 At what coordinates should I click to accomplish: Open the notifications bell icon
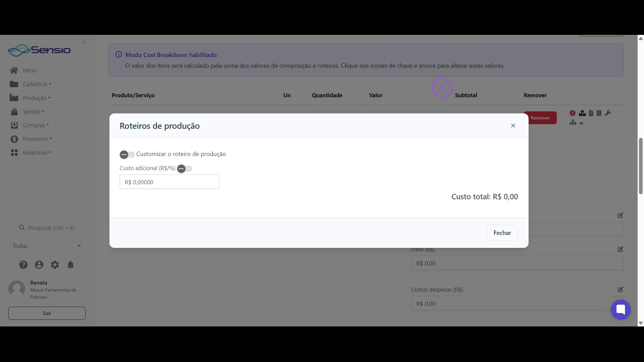point(70,265)
